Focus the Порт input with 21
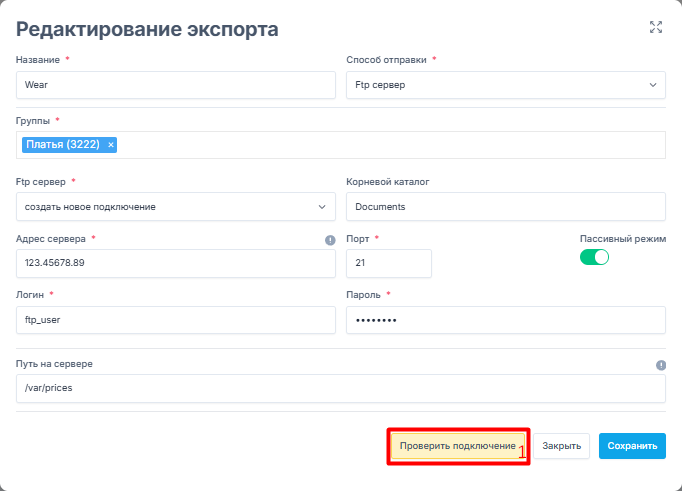The width and height of the screenshot is (682, 491). (x=388, y=263)
